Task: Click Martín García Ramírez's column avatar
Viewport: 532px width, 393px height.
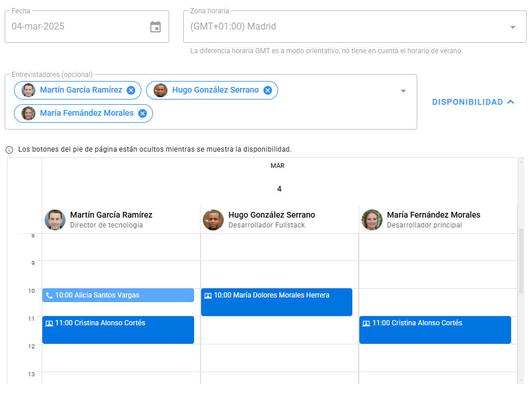Action: (x=55, y=220)
